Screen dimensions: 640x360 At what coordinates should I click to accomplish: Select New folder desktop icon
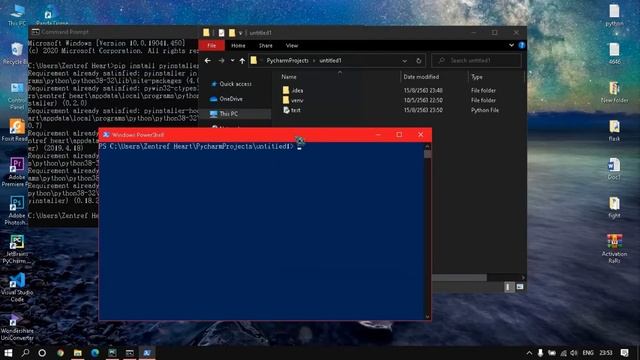pyautogui.click(x=614, y=92)
